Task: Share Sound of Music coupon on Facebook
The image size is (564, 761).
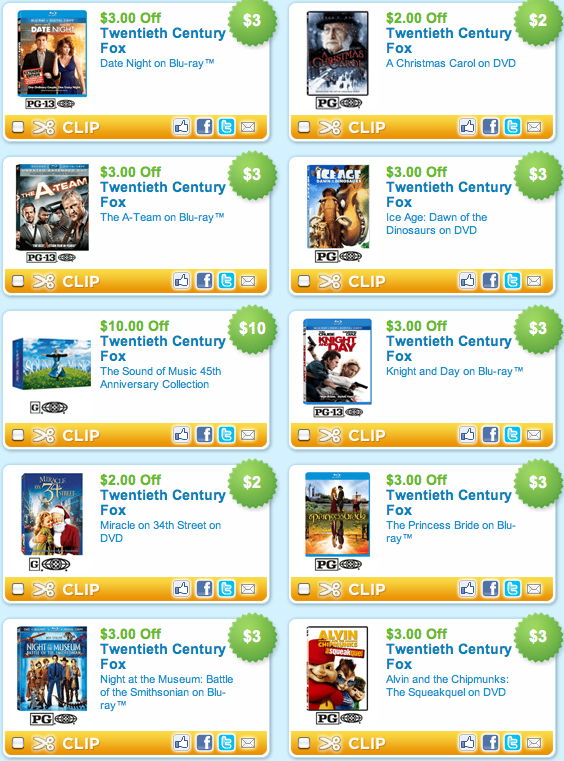Action: point(204,435)
